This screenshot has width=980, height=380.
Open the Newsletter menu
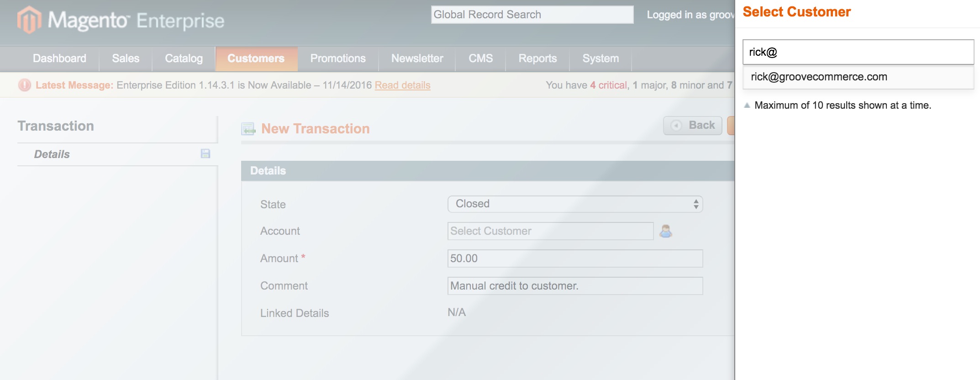point(417,58)
